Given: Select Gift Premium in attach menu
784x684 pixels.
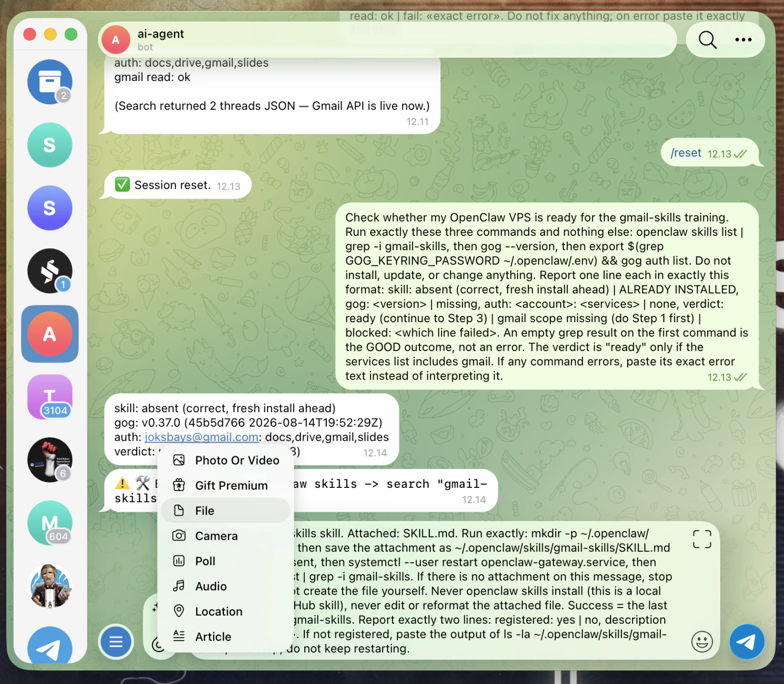Looking at the screenshot, I should (226, 485).
